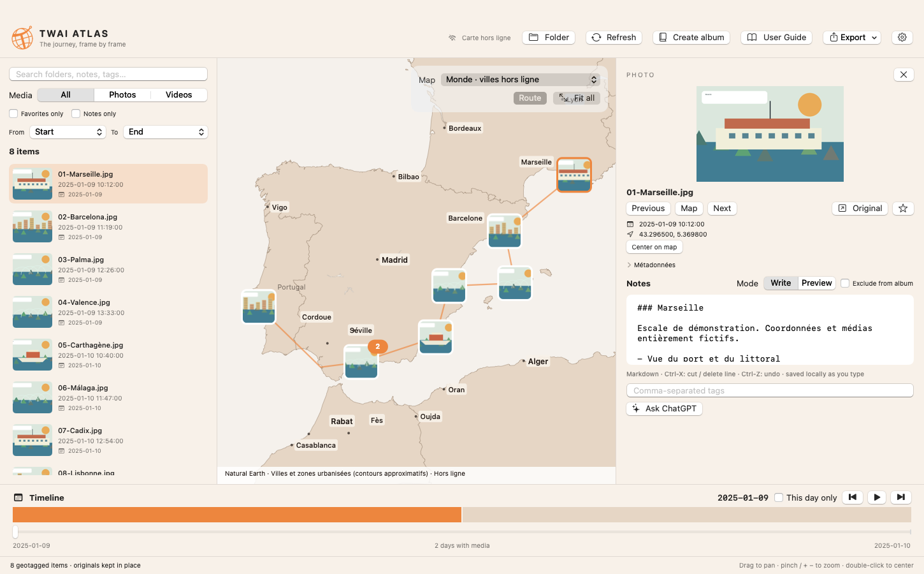Viewport: 924px width, 574px height.
Task: Select the All media tab
Action: pyautogui.click(x=66, y=95)
